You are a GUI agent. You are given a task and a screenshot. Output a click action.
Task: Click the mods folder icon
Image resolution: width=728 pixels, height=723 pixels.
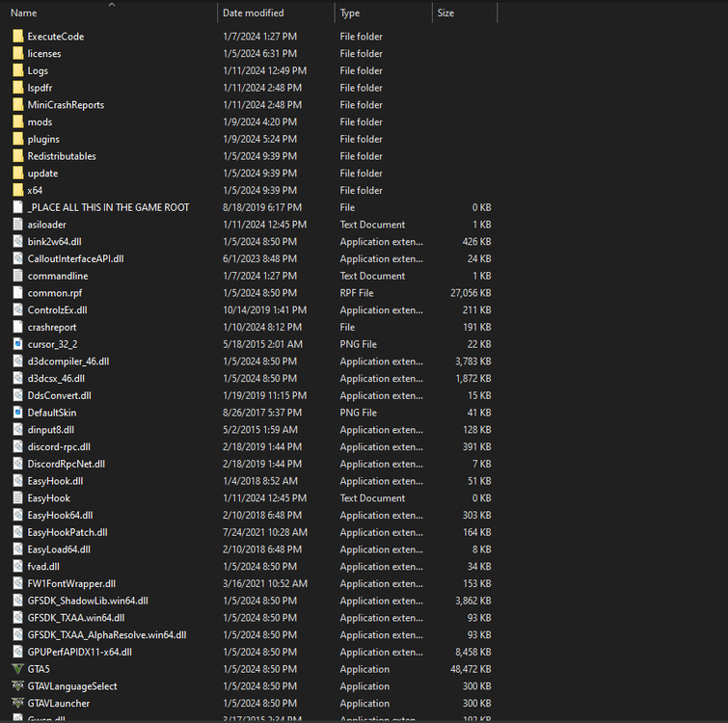(x=17, y=122)
